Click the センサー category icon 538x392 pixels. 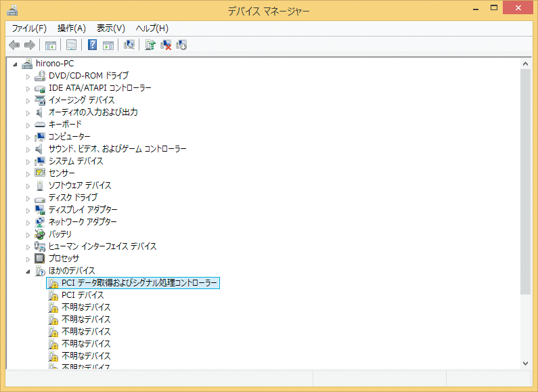coord(40,173)
